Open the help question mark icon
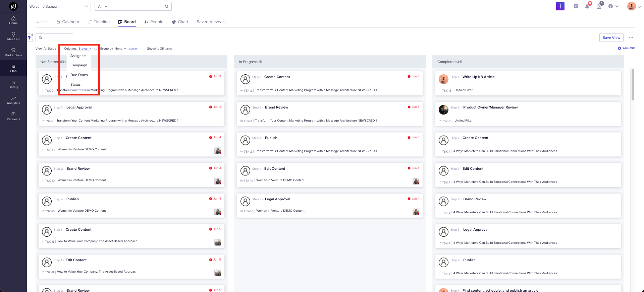Screen dimensions: 644x292 (610, 6)
